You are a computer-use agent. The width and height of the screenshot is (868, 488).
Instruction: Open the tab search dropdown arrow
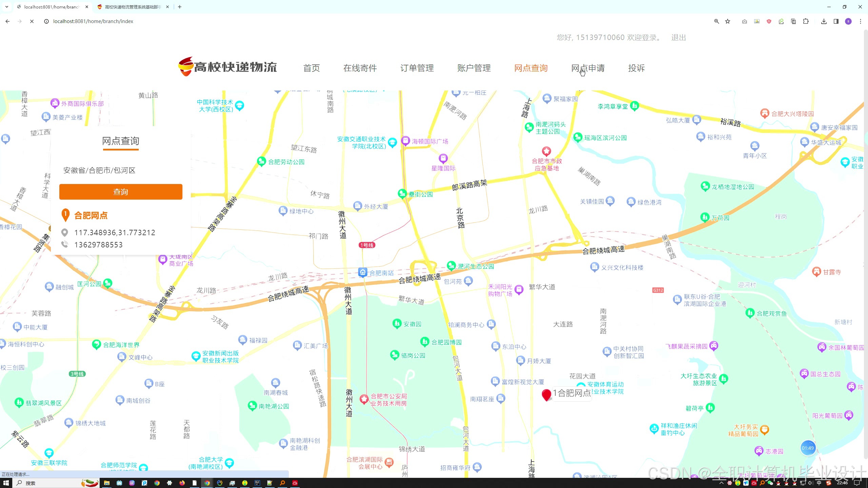(6, 7)
